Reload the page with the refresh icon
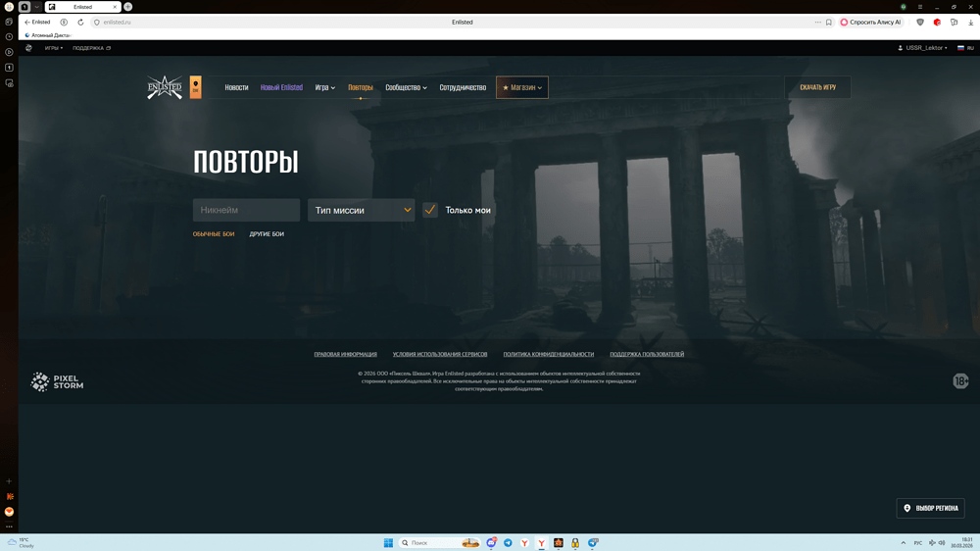The height and width of the screenshot is (551, 980). [x=80, y=22]
